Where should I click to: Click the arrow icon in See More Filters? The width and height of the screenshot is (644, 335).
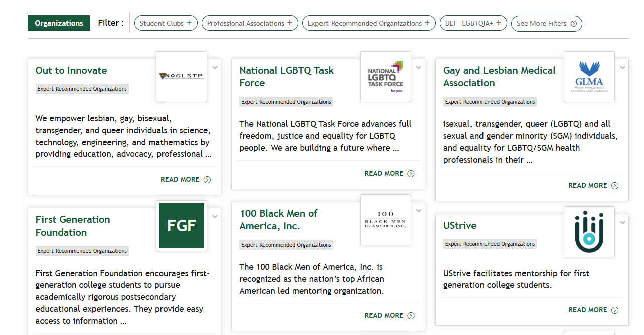coord(573,24)
